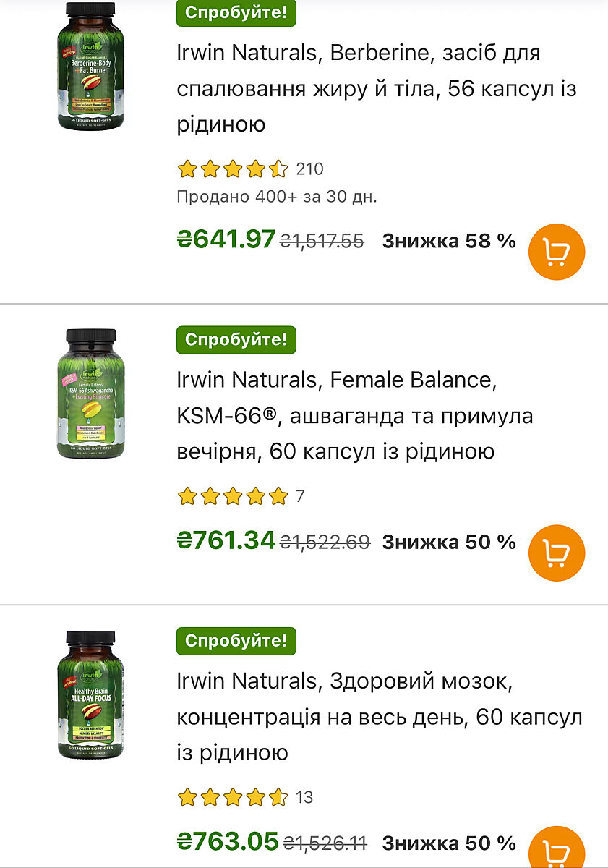Tap the Спробуйте! badge above Berberine
Viewport: 608px width, 868px height.
[236, 12]
